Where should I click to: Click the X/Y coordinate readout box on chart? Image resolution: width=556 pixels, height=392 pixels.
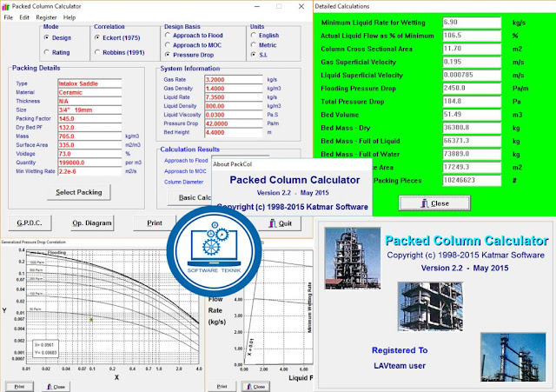coord(46,349)
